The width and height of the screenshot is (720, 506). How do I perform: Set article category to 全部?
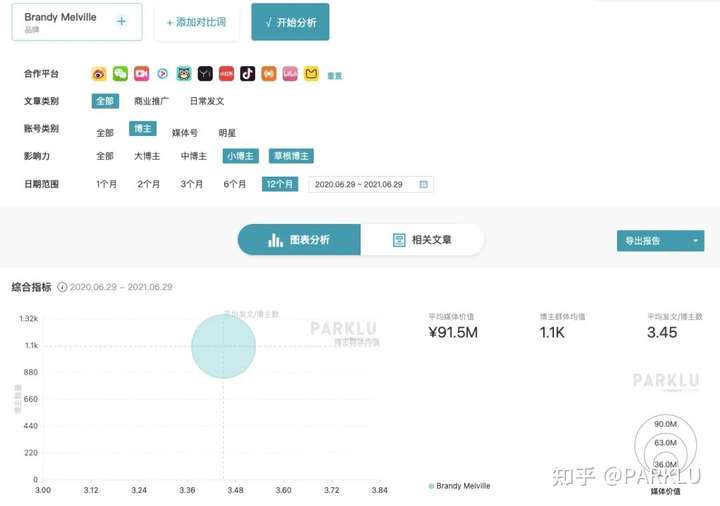(105, 101)
